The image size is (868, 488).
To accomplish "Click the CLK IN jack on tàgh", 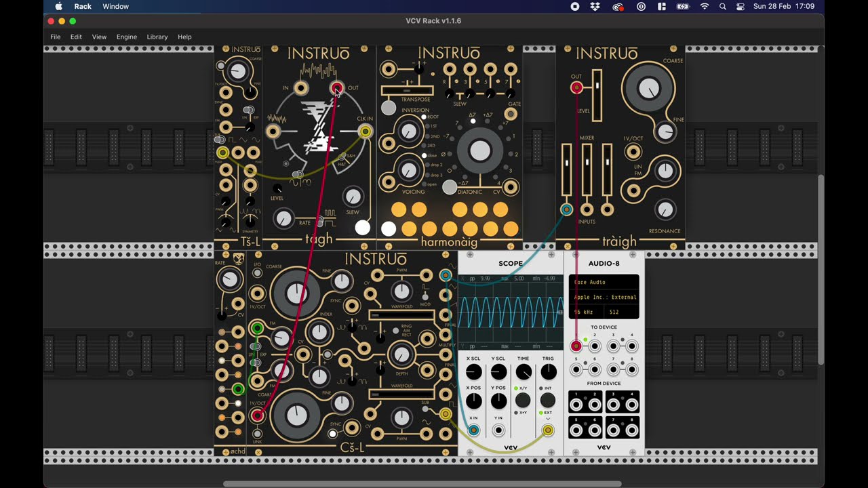I will pos(365,131).
